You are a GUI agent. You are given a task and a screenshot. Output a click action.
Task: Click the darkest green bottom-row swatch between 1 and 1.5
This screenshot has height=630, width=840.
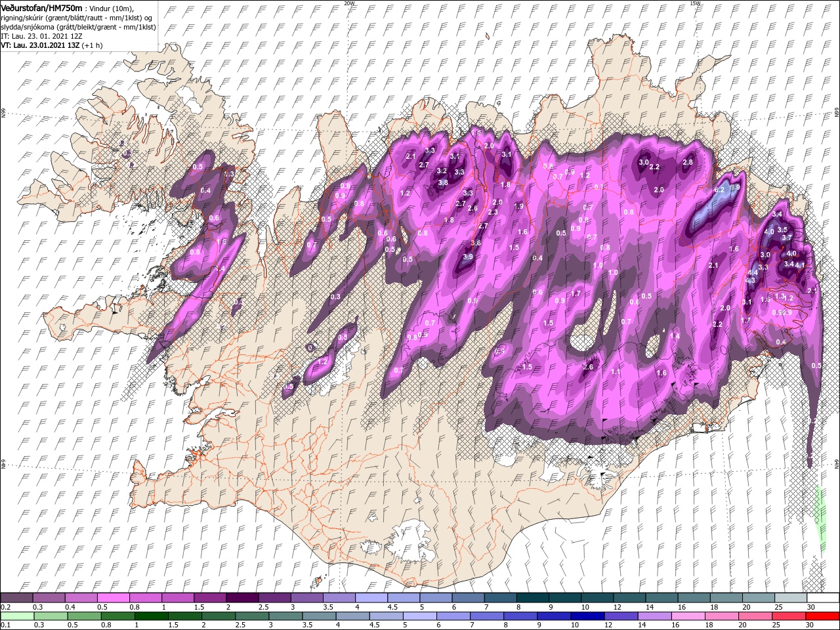(x=152, y=616)
